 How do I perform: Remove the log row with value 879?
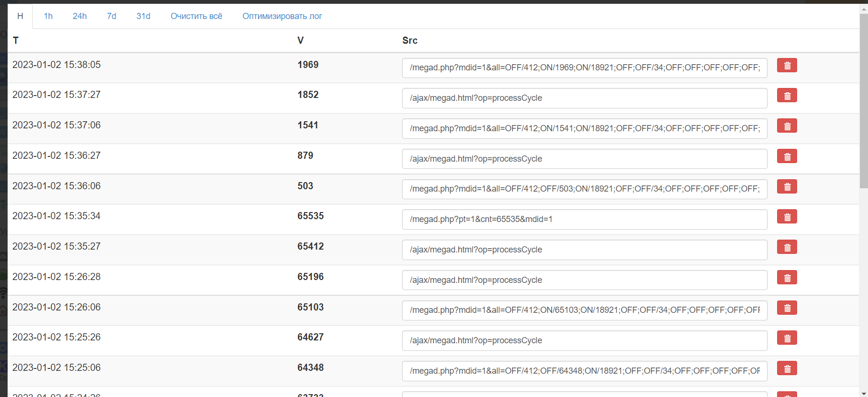(787, 157)
